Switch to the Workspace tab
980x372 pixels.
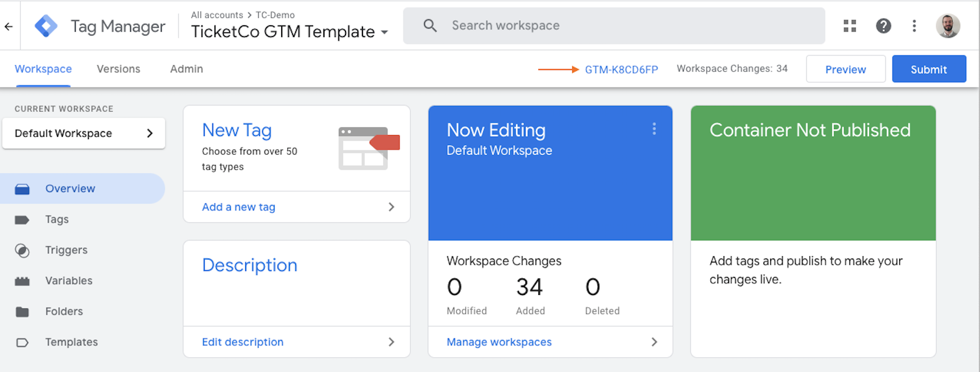(43, 69)
